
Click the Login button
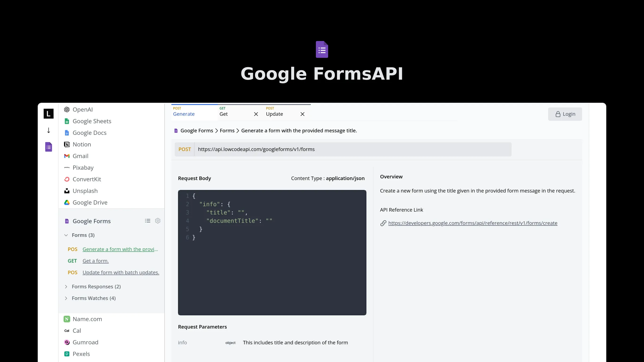coord(565,114)
